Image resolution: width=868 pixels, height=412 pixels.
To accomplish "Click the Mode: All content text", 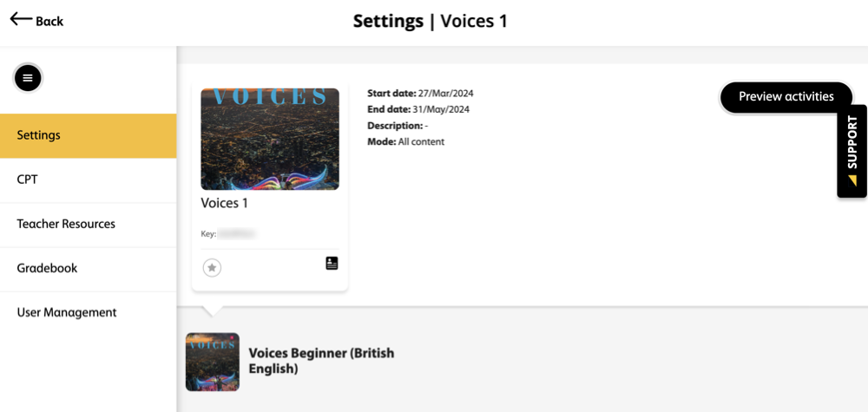I will click(x=405, y=141).
